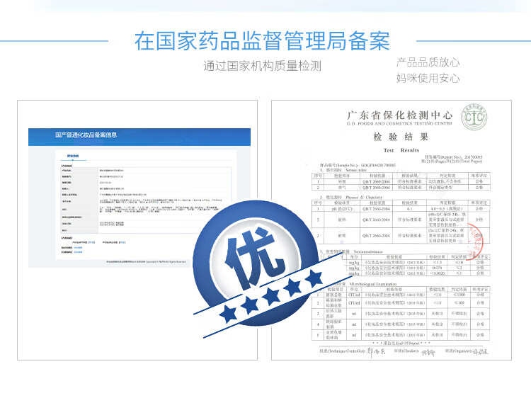Click the pH 值(25℃) table row

(x=401, y=209)
